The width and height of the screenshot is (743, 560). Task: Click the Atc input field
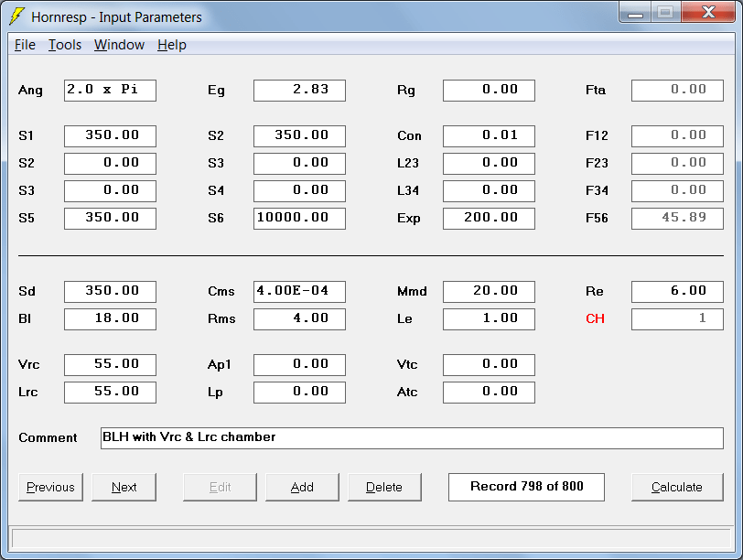pos(489,393)
